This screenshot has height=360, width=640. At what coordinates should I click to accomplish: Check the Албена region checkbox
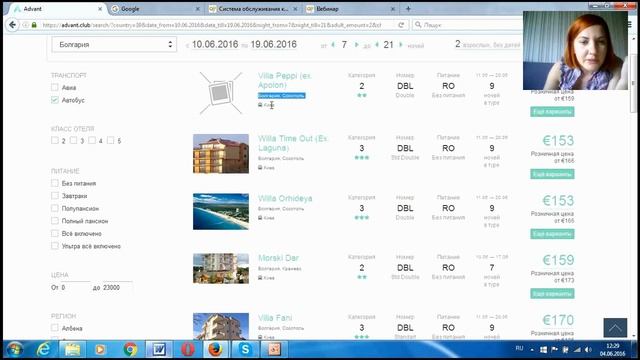click(x=55, y=328)
